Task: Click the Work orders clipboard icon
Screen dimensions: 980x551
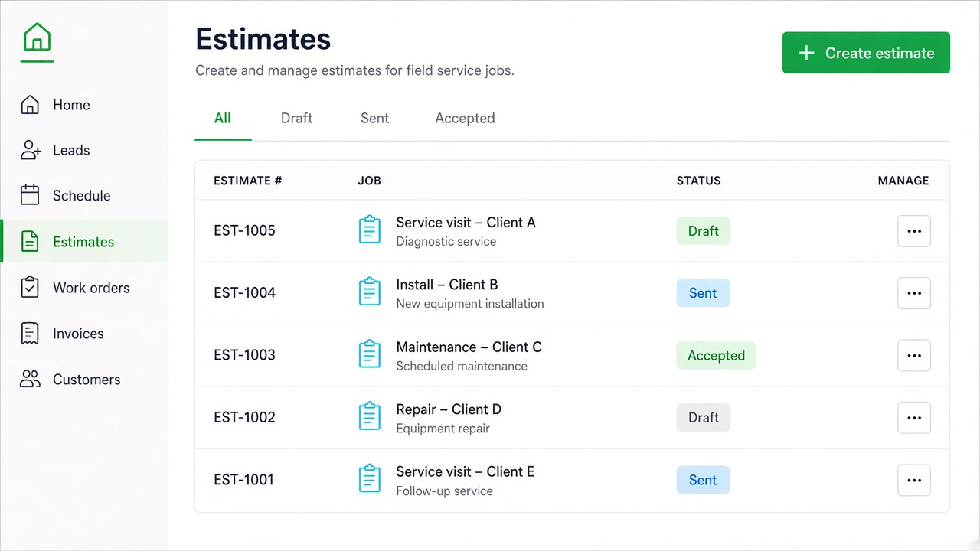Action: (30, 288)
